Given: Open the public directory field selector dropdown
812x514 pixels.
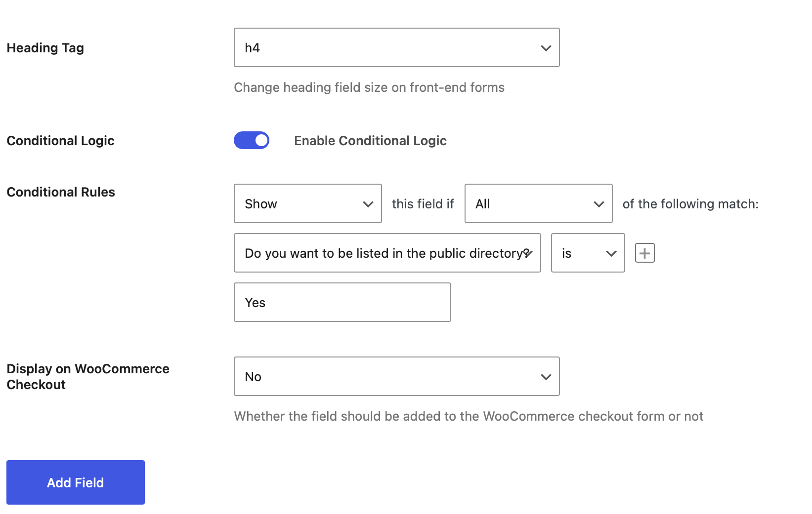Looking at the screenshot, I should [x=387, y=253].
